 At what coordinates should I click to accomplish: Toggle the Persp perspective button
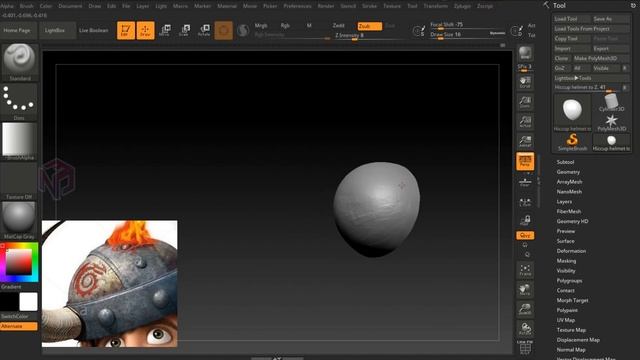pos(525,161)
